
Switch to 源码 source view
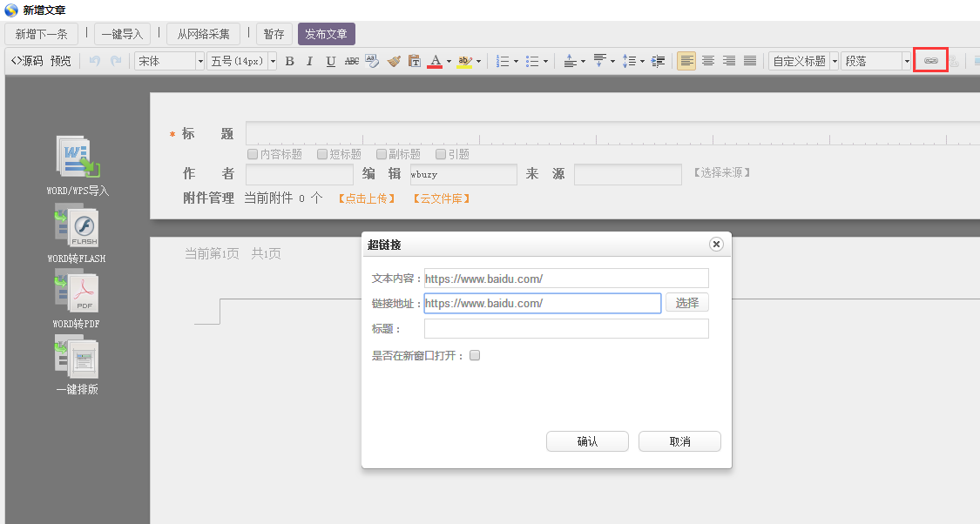click(27, 61)
